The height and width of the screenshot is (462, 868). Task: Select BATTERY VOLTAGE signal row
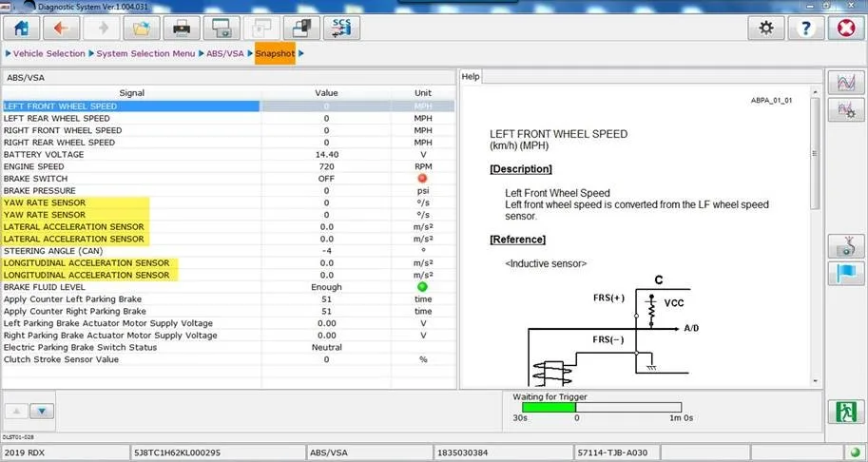[x=228, y=154]
